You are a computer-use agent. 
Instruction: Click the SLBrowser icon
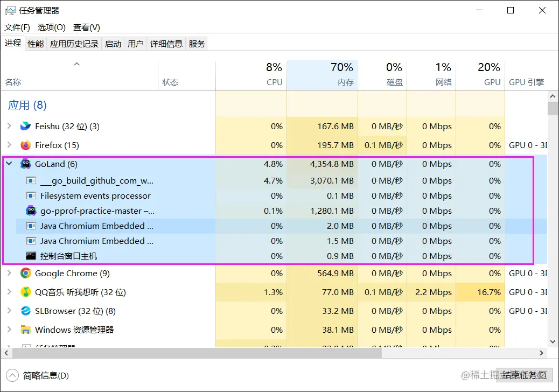(x=26, y=311)
